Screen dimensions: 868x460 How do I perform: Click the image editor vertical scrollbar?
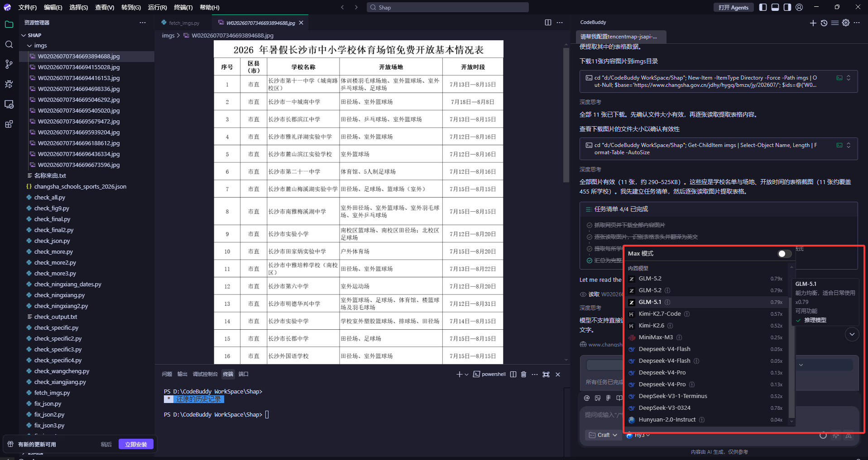pyautogui.click(x=566, y=114)
